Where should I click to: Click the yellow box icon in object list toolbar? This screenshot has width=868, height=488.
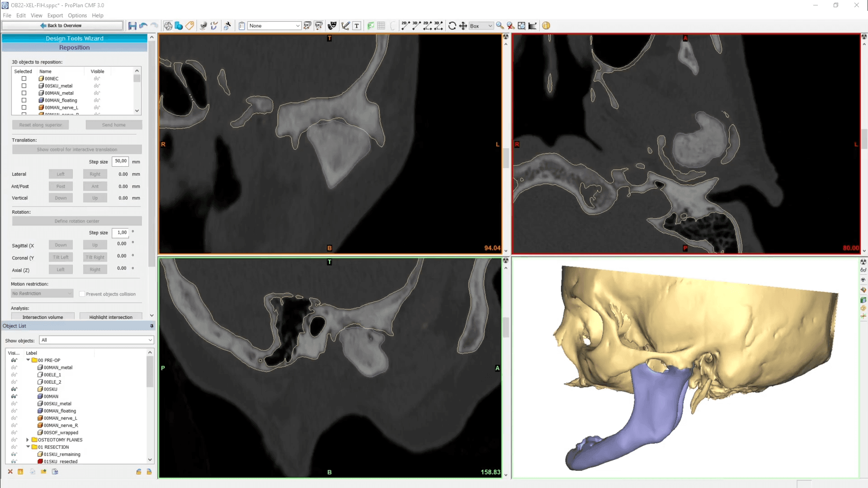tap(20, 472)
